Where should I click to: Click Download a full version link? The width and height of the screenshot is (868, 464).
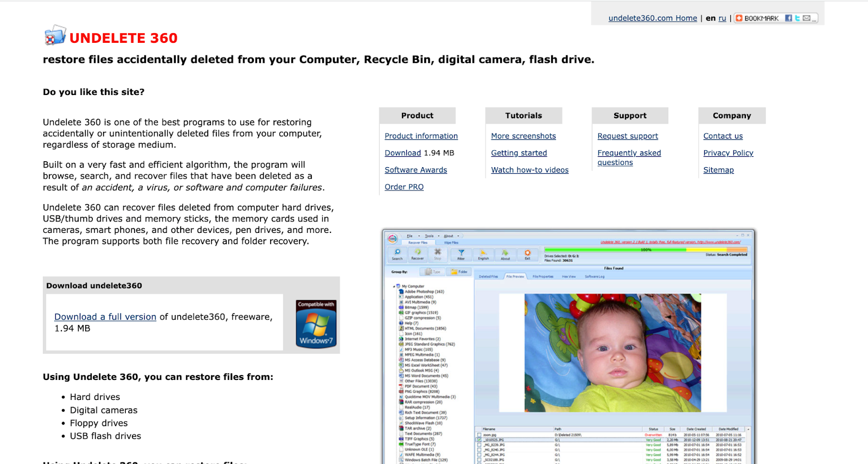(105, 317)
